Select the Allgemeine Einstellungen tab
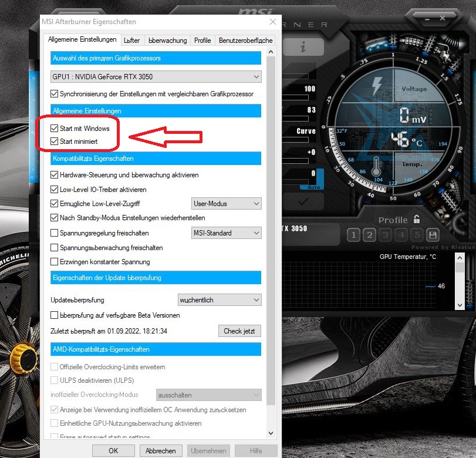Image resolution: width=476 pixels, height=458 pixels. [x=82, y=39]
